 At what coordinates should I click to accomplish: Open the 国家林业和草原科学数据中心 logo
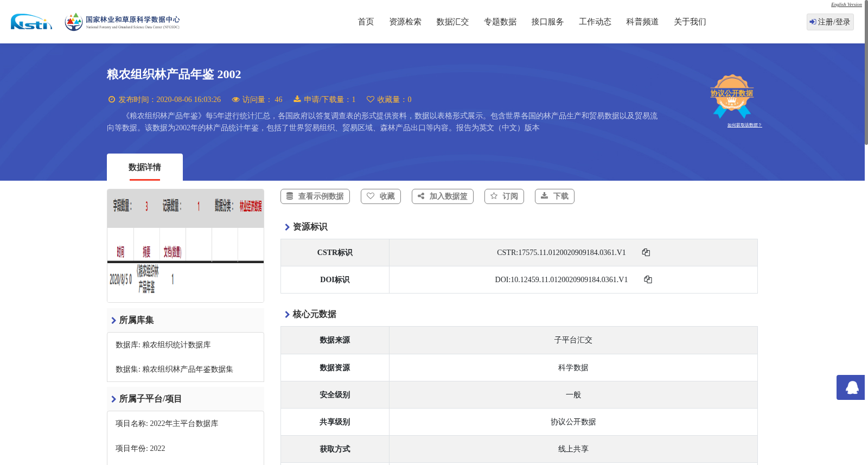[122, 22]
